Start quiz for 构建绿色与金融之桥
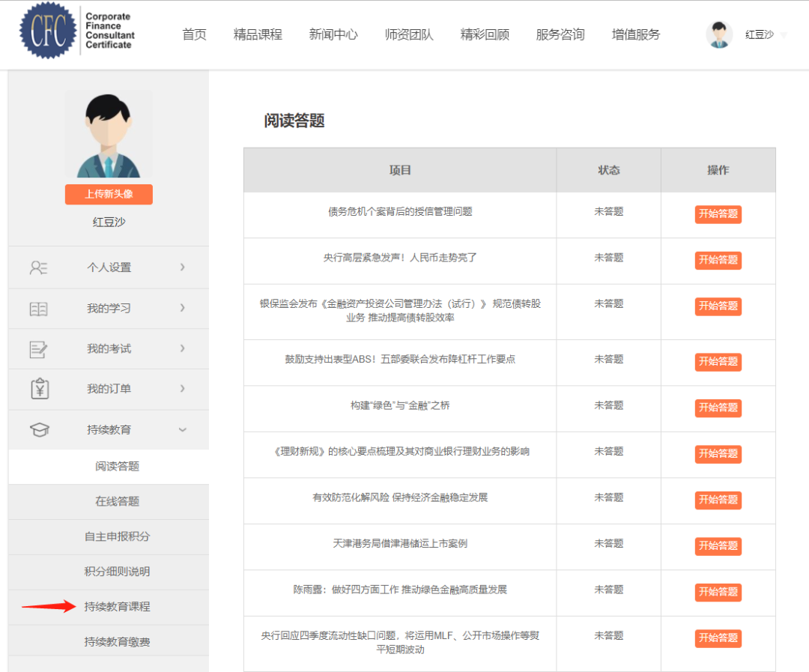Screen dimensions: 809x672 718,408
